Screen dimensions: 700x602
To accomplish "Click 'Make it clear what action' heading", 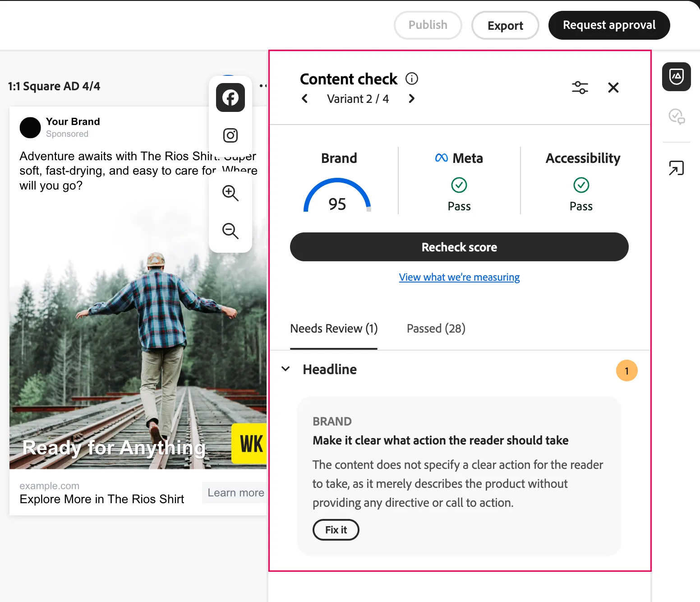I will 441,440.
